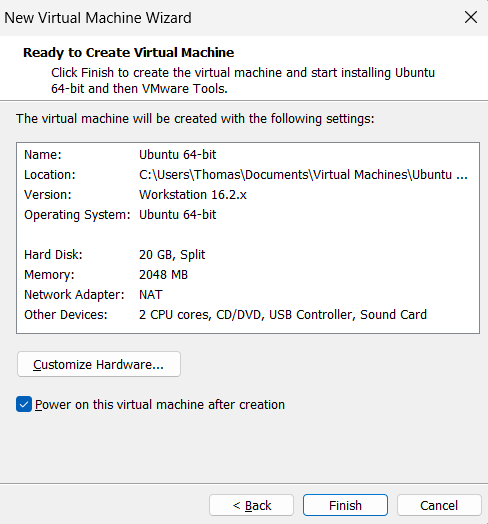Click the Hard Disk: label
Screen dimensions: 488x524
pos(53,255)
